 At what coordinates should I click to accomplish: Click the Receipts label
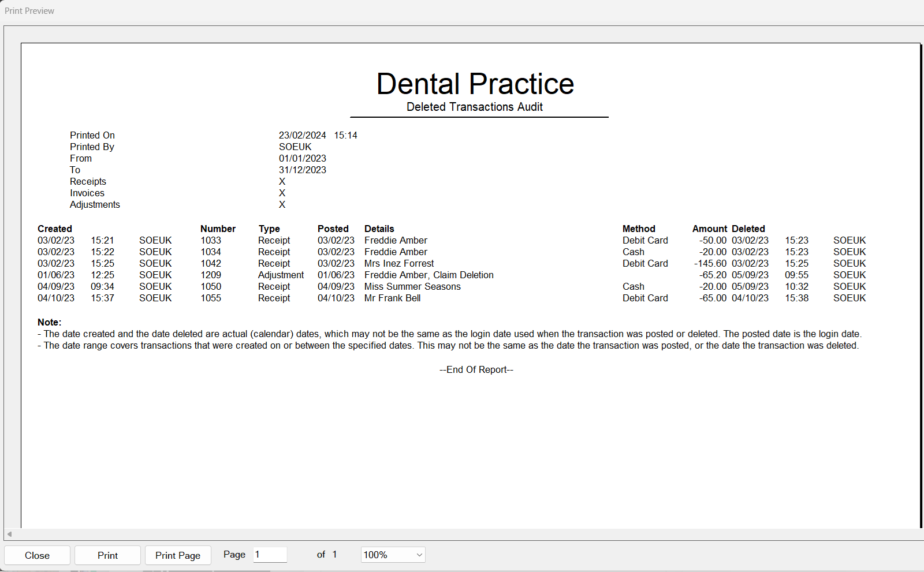click(x=88, y=181)
